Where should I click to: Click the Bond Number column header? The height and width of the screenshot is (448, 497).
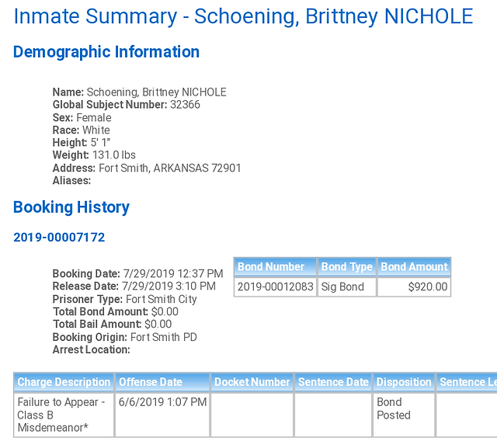tap(275, 267)
